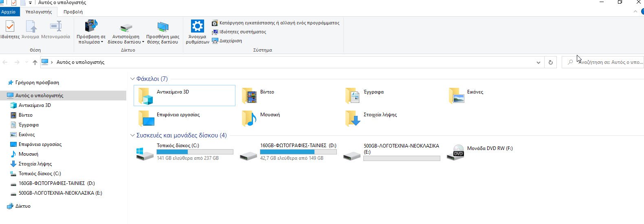This screenshot has width=644, height=224.
Task: Go up one level with the up arrow
Action: [35, 62]
